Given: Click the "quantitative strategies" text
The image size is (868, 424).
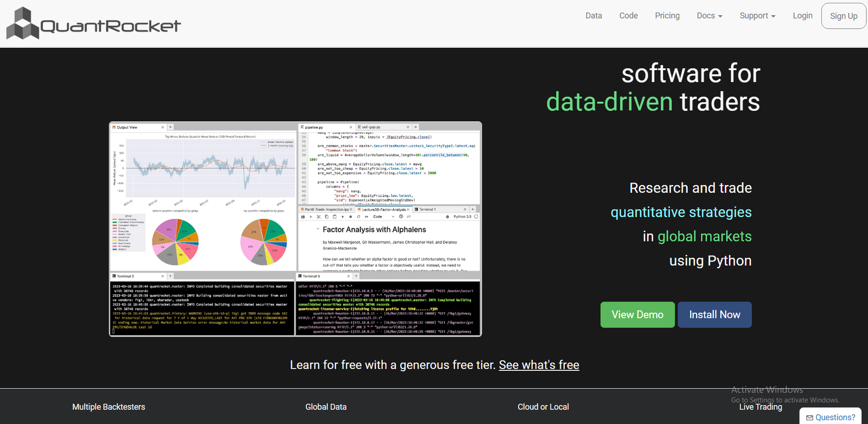Looking at the screenshot, I should pyautogui.click(x=681, y=212).
